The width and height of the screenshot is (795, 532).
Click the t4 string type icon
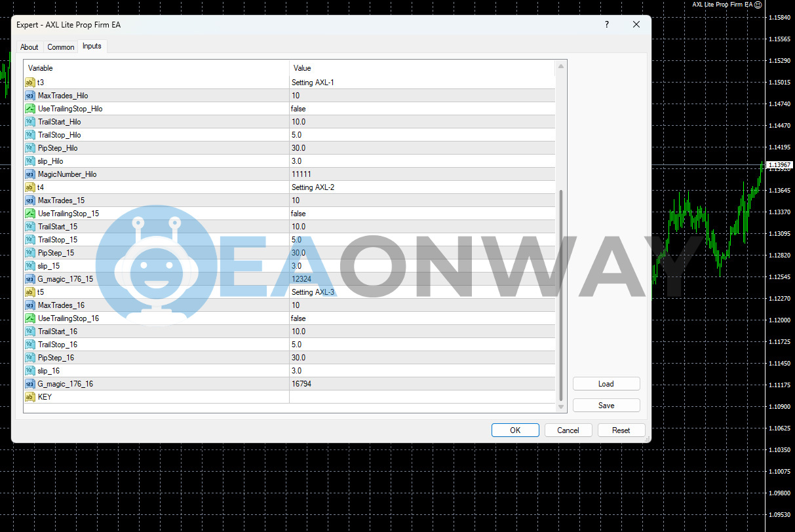(29, 187)
